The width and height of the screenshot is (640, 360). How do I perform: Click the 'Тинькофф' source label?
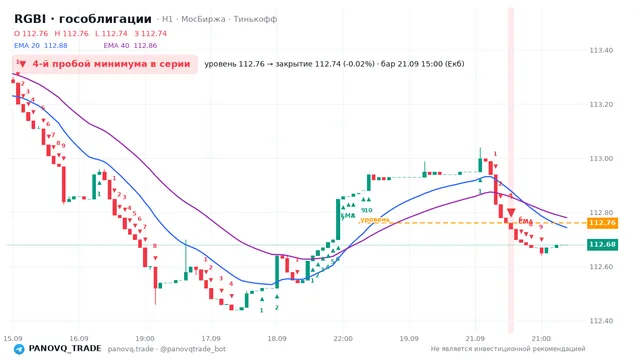tap(255, 19)
